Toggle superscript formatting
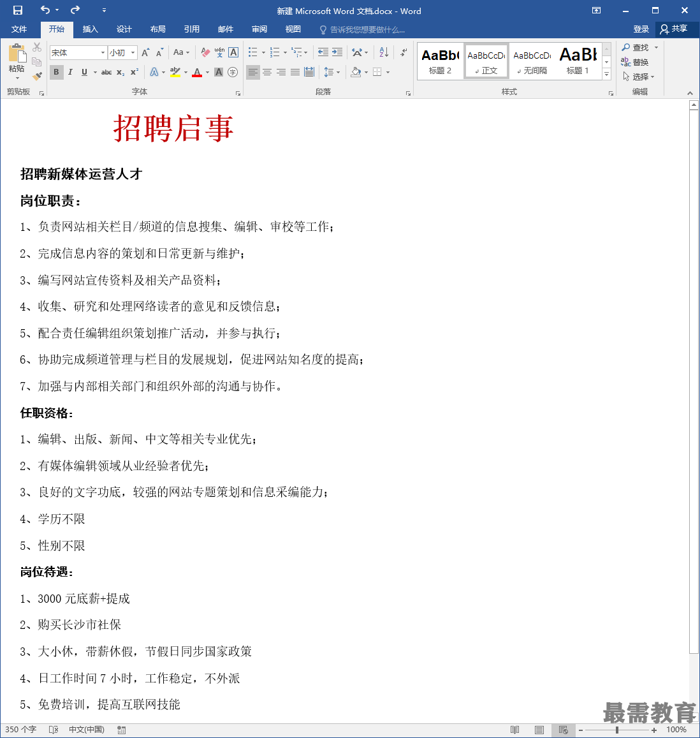Screen dimensions: 700x738 click(135, 72)
